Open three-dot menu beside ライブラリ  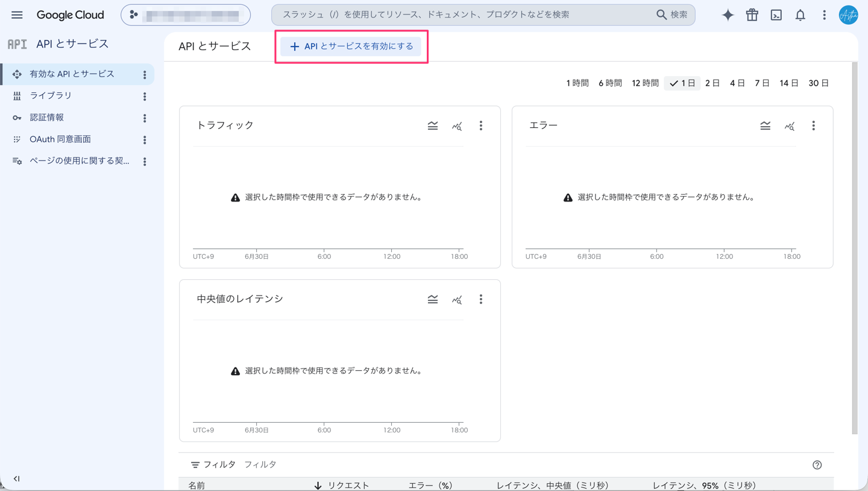[145, 97]
